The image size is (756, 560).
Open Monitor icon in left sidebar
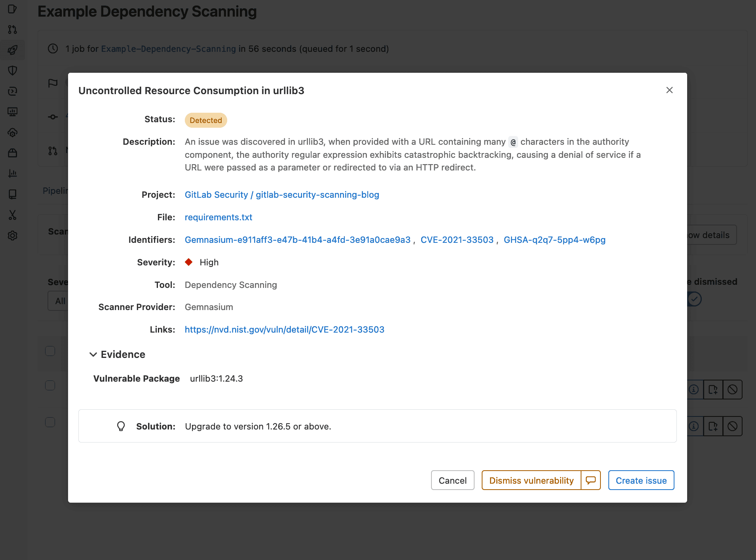13,112
